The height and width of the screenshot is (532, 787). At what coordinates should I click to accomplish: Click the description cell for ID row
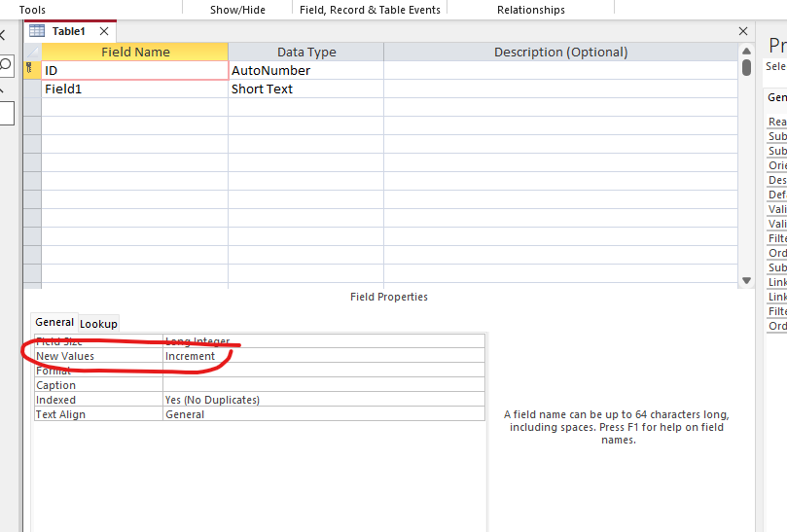pyautogui.click(x=560, y=70)
